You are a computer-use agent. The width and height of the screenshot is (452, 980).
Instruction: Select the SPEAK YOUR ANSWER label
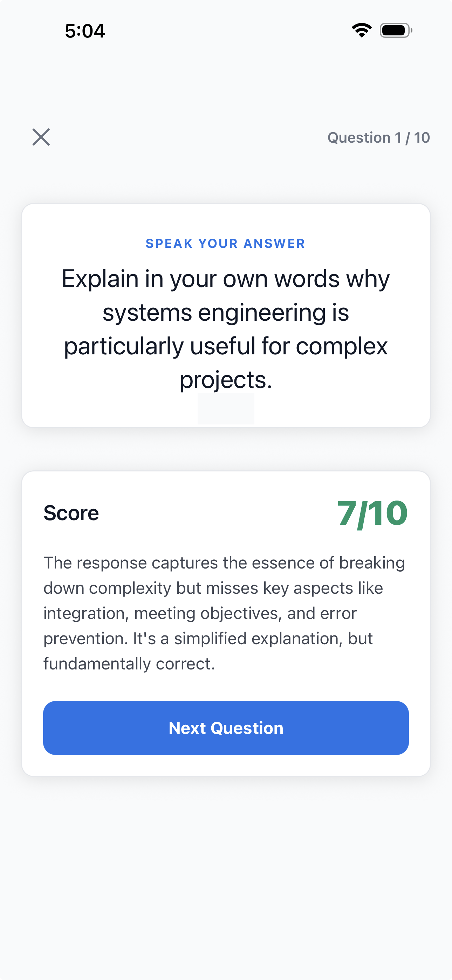click(x=226, y=244)
